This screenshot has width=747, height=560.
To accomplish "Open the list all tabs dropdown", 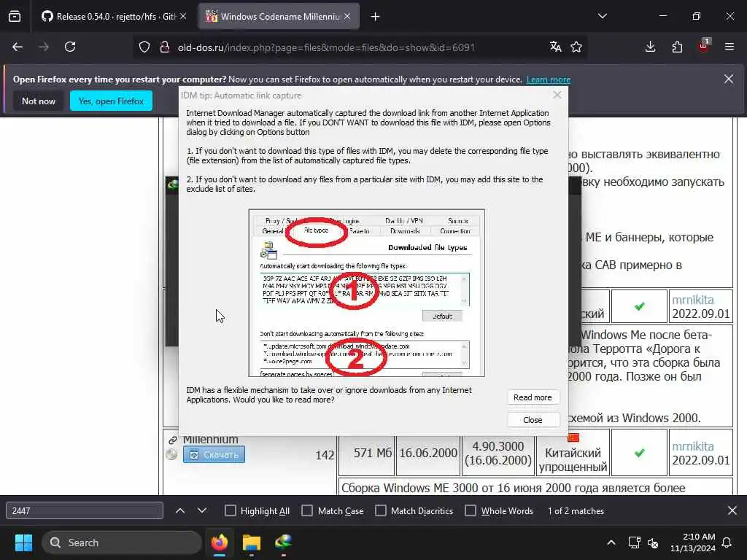I will pos(603,16).
